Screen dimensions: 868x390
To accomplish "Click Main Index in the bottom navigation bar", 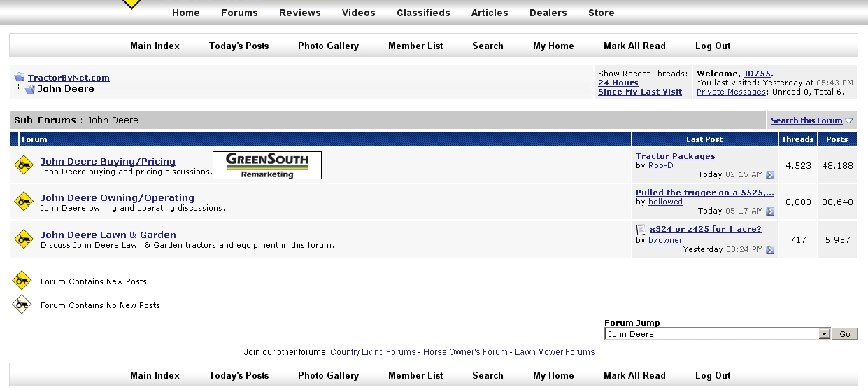I will pyautogui.click(x=155, y=375).
